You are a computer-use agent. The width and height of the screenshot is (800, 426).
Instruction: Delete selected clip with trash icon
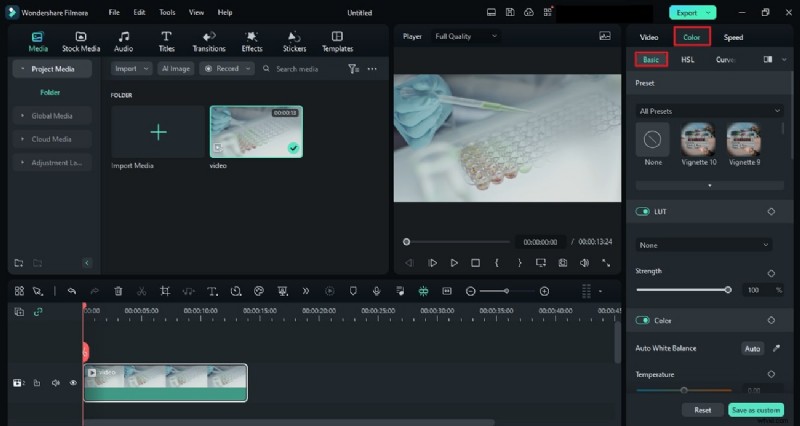coord(118,291)
